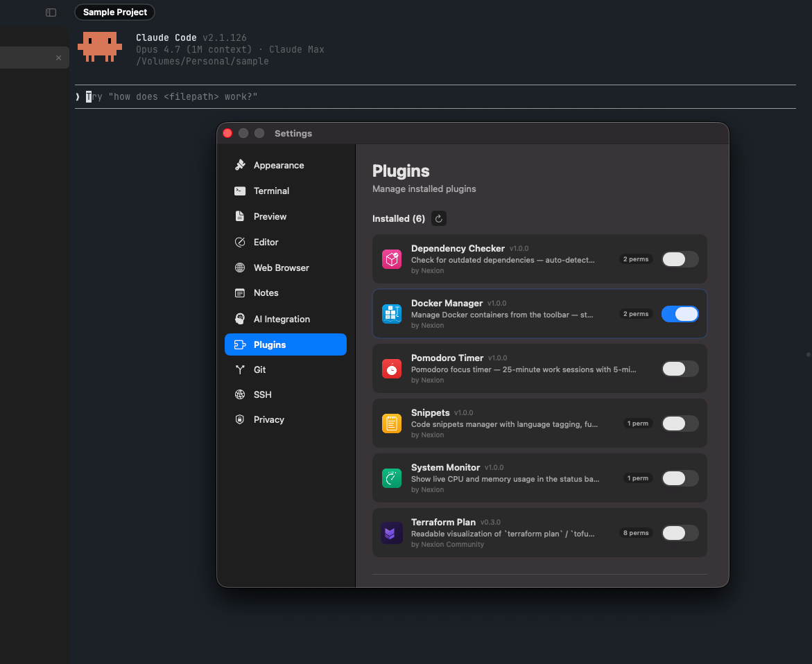Screen dimensions: 812x664
Task: Turn on the Terraform Plan plugin
Action: (x=680, y=533)
